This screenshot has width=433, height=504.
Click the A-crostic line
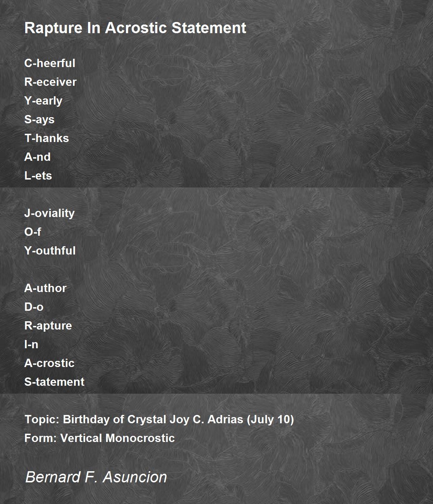49,363
